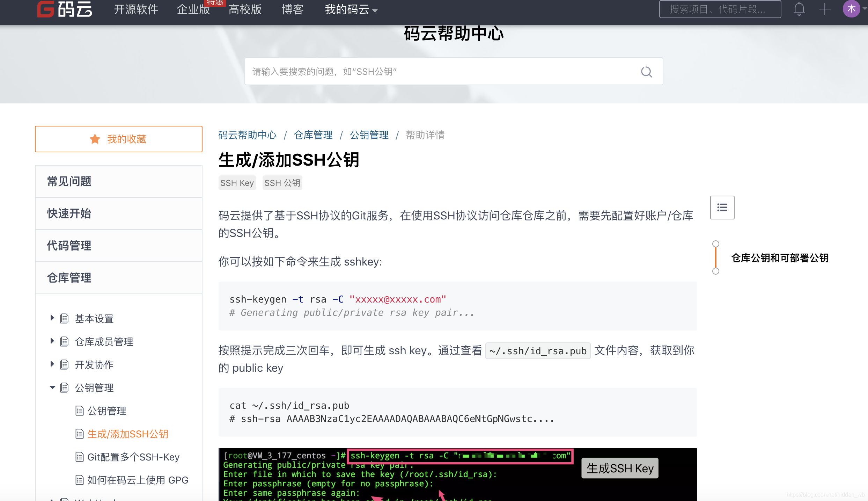
Task: Click the 生成SSH Key terminal screenshot
Action: (457, 474)
